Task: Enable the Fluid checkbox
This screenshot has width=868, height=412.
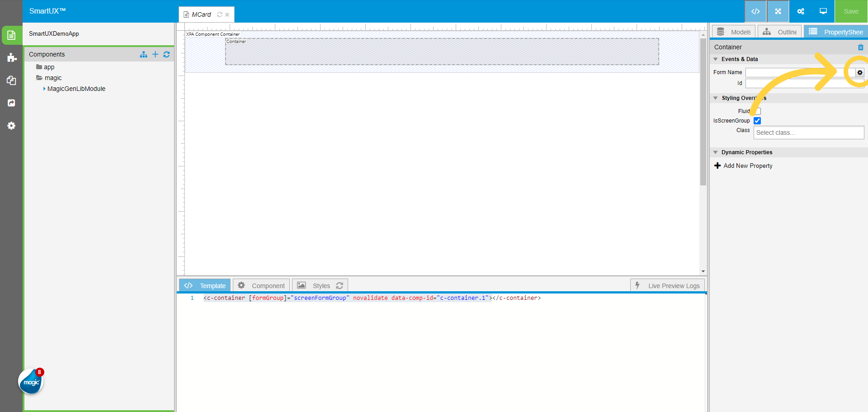Action: tap(758, 111)
